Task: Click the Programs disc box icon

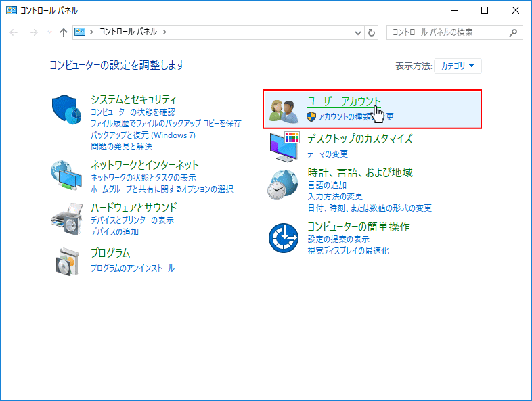Action: tap(68, 261)
